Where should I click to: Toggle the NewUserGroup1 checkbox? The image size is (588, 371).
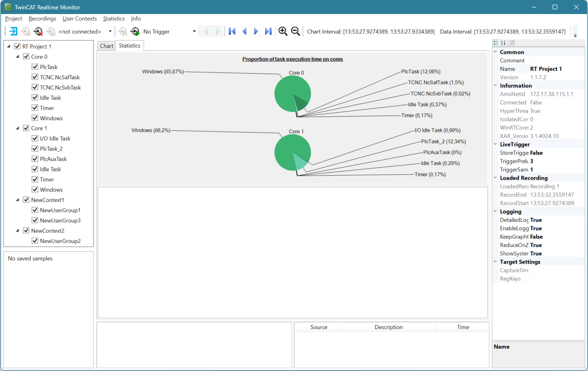(35, 210)
